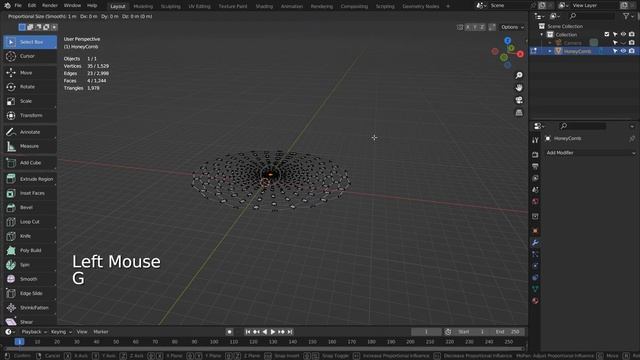
Task: Toggle Collection exclude checkbox in outliner
Action: (607, 34)
